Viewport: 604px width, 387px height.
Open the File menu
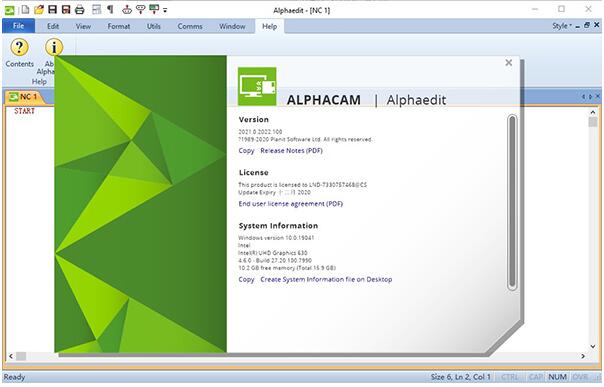[x=18, y=26]
